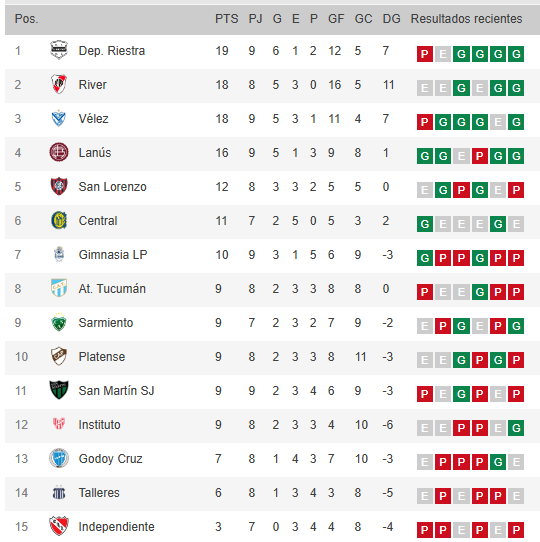Click the San Martín SJ crest
This screenshot has width=540, height=542.
tap(59, 390)
